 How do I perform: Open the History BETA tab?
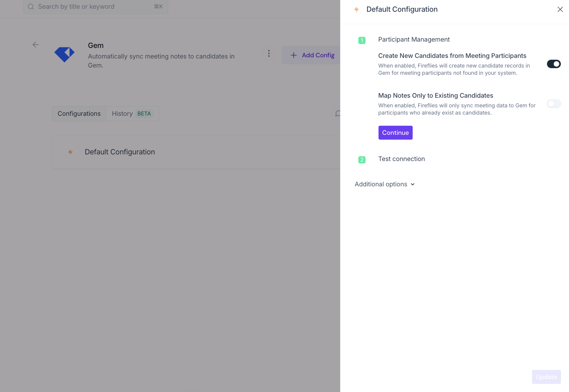tap(133, 114)
